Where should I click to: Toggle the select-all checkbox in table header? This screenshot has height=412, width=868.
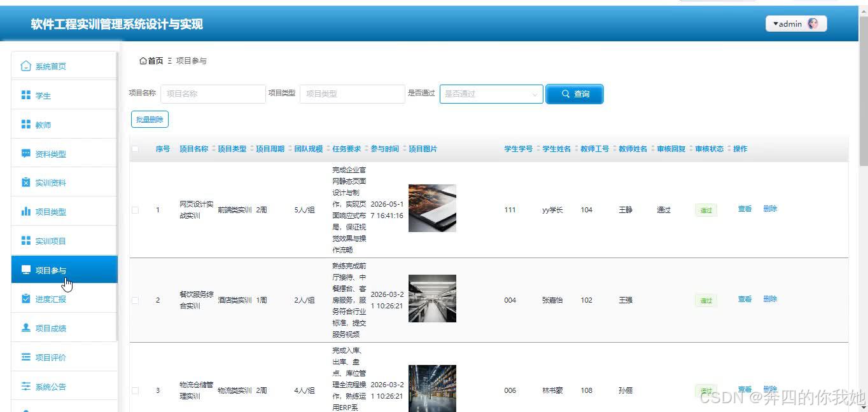pos(135,149)
